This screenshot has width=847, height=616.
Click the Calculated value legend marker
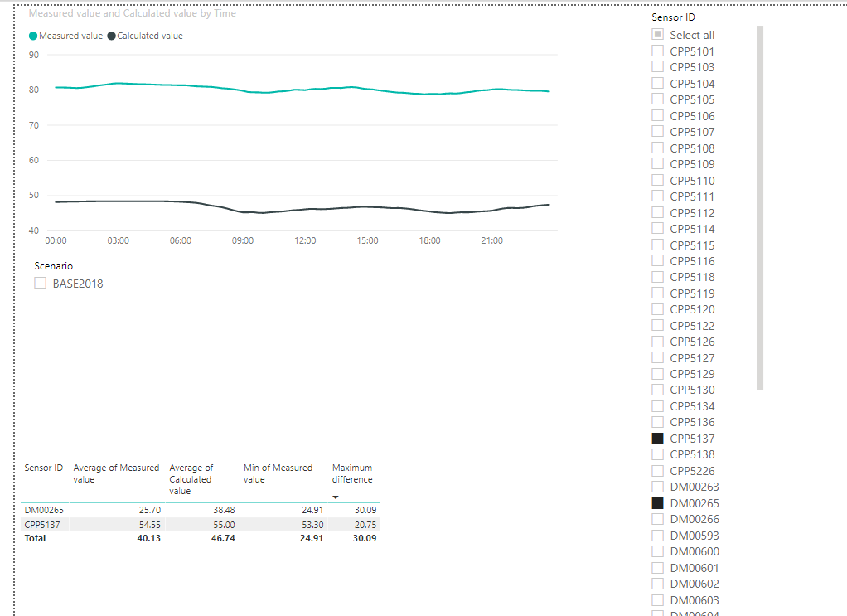tap(111, 36)
